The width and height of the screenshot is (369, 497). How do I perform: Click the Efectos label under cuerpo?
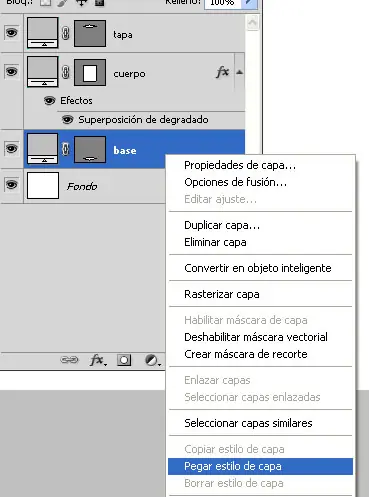pyautogui.click(x=76, y=100)
